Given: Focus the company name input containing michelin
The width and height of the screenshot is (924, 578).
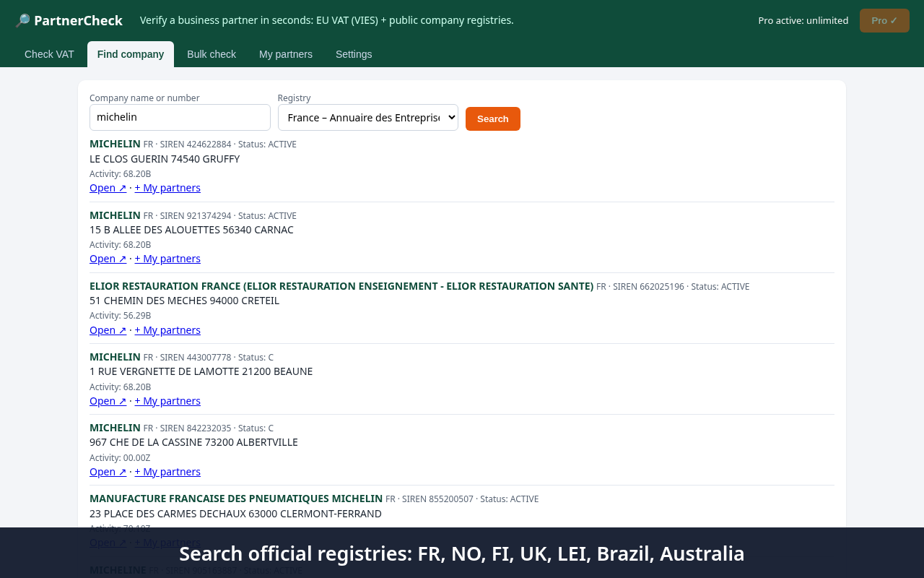Looking at the screenshot, I should pos(180,117).
